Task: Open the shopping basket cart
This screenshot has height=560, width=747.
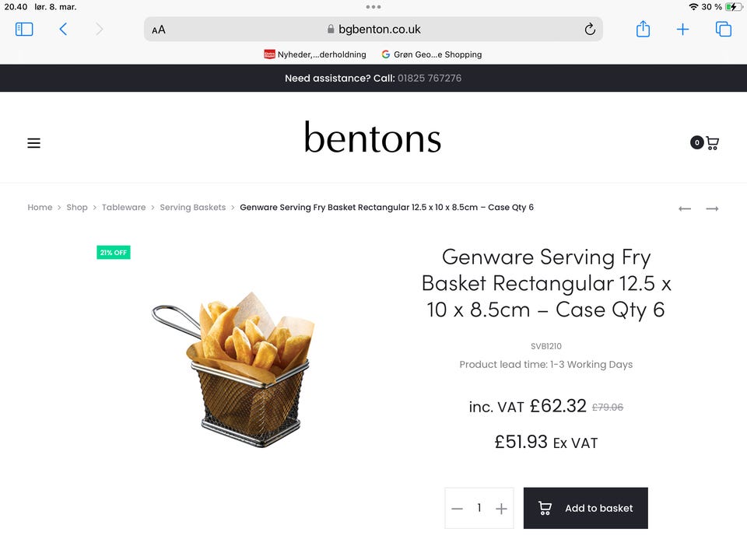Action: pos(711,142)
